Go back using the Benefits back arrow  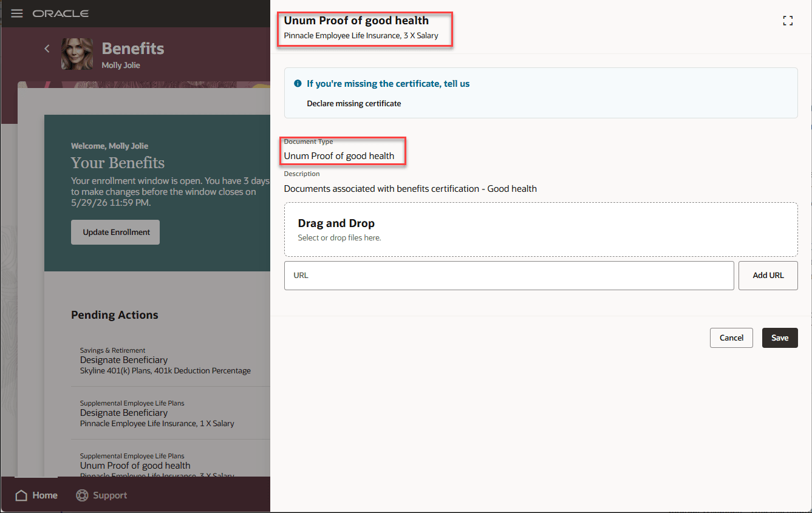[47, 49]
